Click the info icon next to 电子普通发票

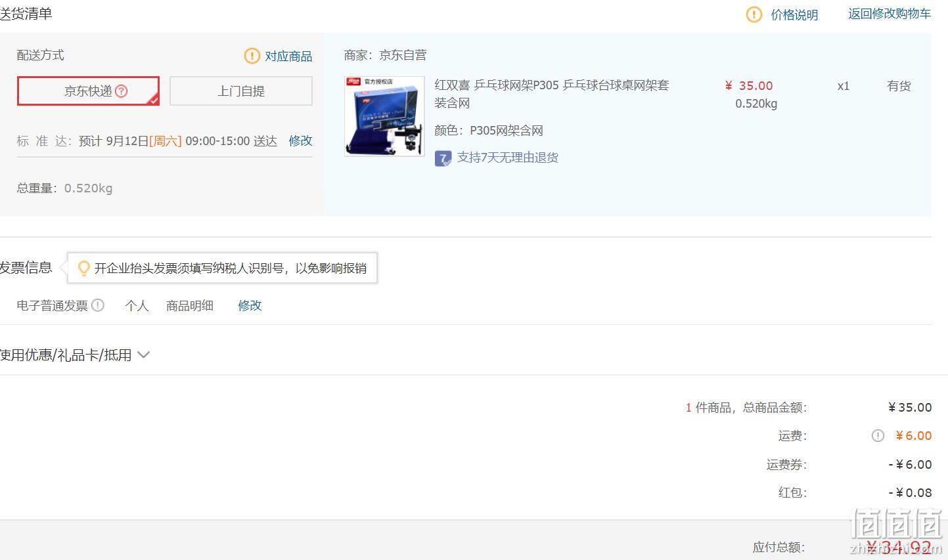pos(98,305)
